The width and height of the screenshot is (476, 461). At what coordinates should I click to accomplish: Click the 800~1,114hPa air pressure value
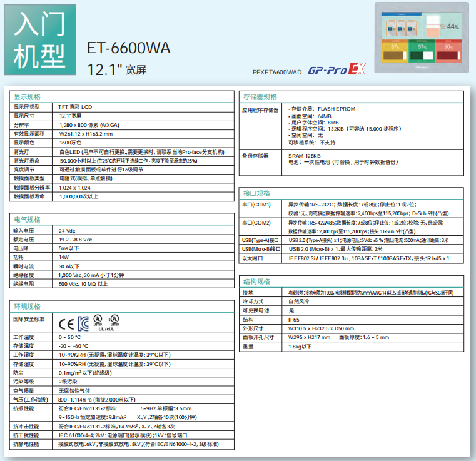pos(97,400)
